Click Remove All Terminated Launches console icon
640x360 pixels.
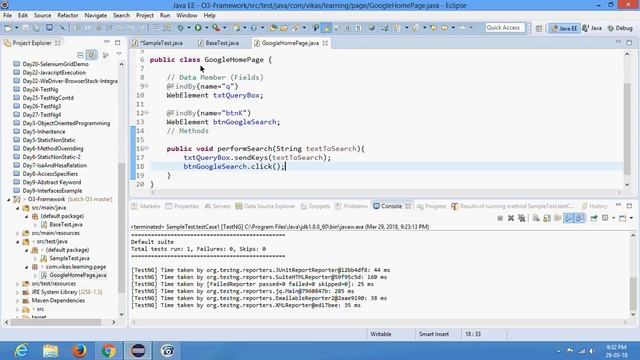[522, 218]
